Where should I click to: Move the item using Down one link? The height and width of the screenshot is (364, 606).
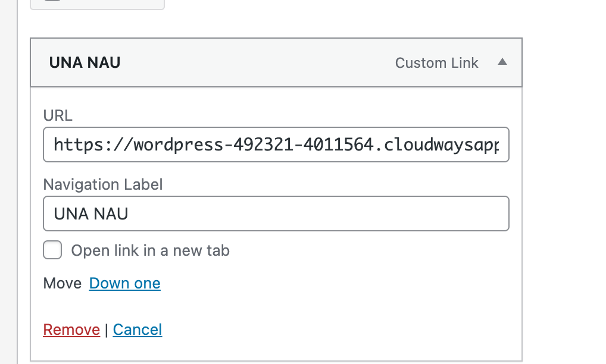[124, 283]
